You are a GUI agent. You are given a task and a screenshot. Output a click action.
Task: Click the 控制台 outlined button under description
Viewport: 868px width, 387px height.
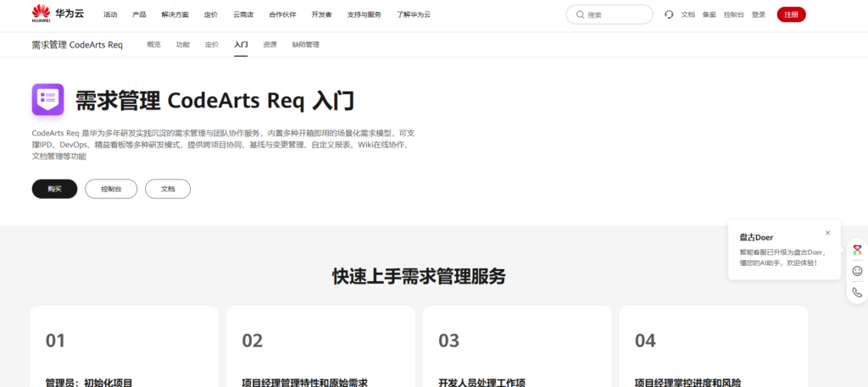(x=111, y=189)
